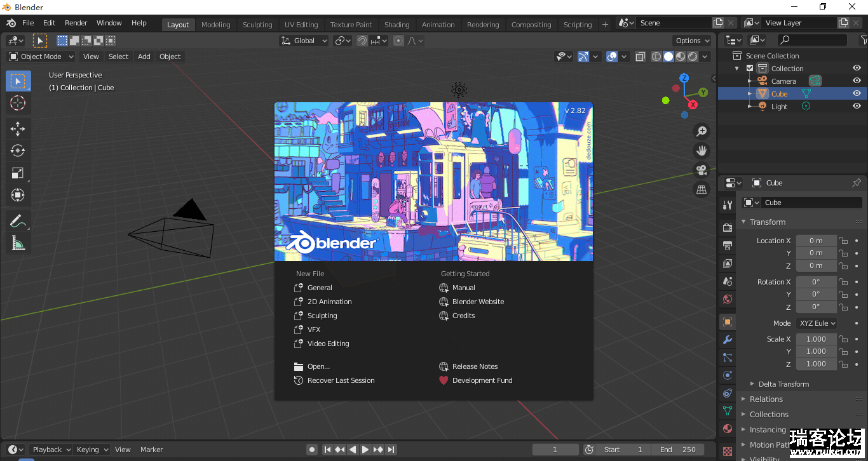
Task: Open the World properties tab
Action: [728, 298]
